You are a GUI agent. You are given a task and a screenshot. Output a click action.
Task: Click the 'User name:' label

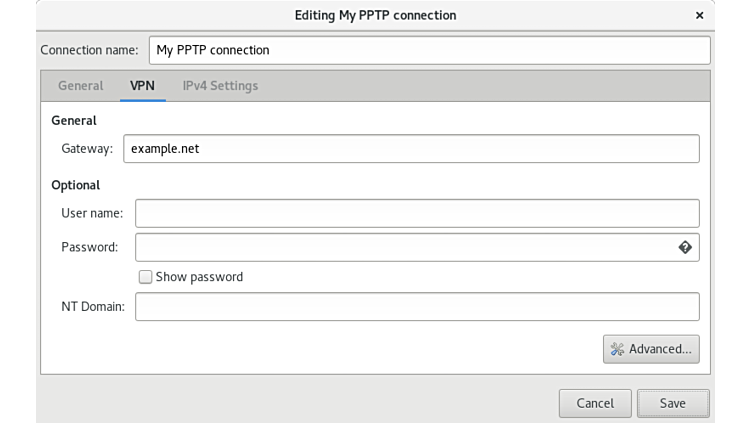coord(91,213)
